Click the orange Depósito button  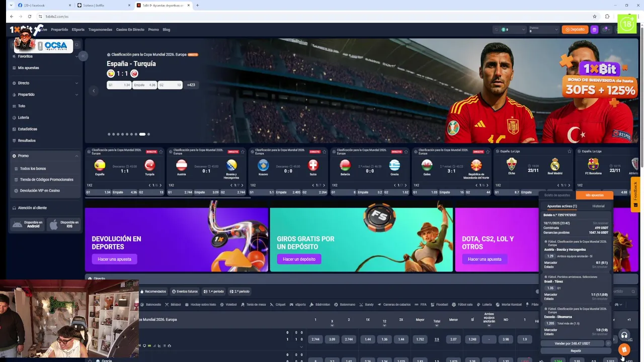point(575,30)
